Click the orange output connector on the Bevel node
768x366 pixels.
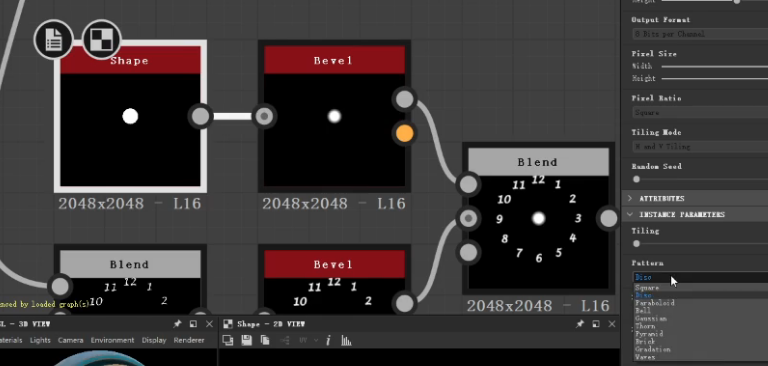(x=405, y=133)
